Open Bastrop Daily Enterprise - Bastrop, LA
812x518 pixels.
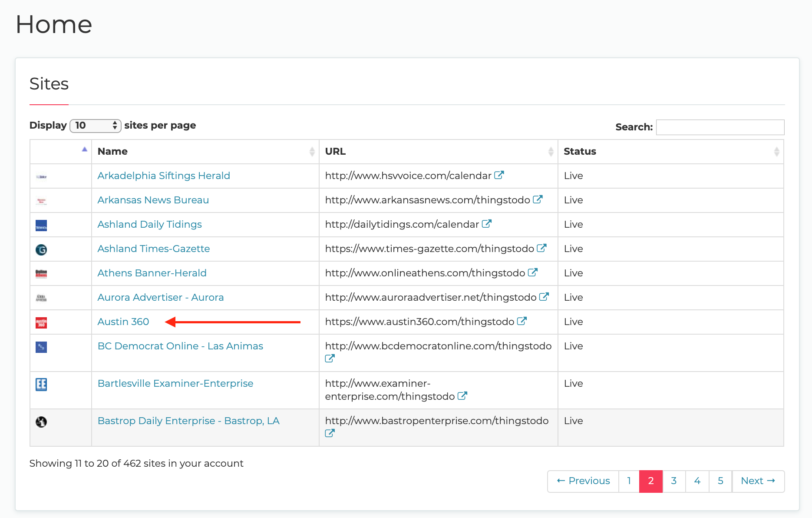188,421
